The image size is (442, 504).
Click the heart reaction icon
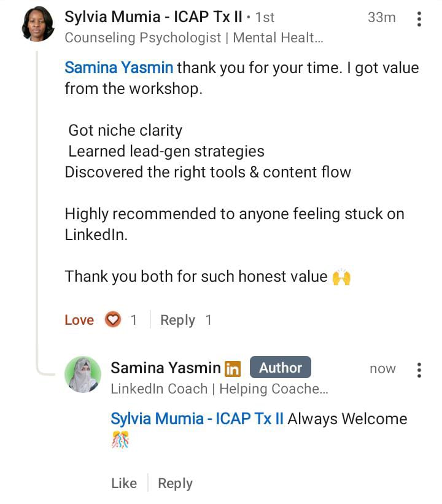113,320
